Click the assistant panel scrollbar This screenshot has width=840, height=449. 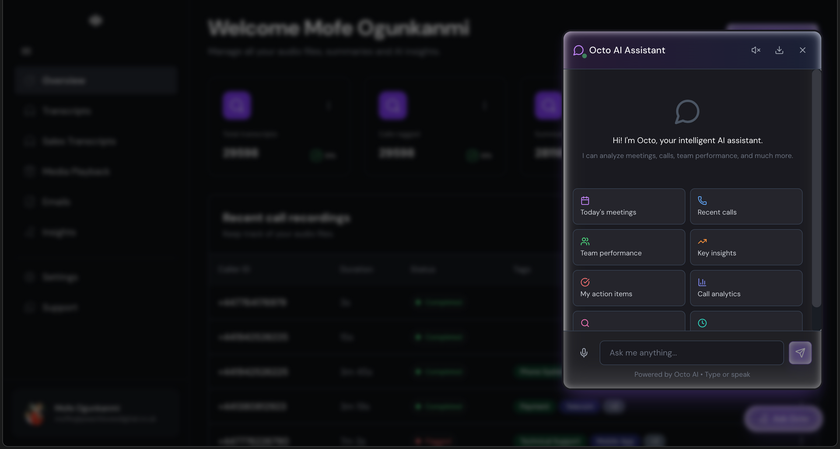816,188
